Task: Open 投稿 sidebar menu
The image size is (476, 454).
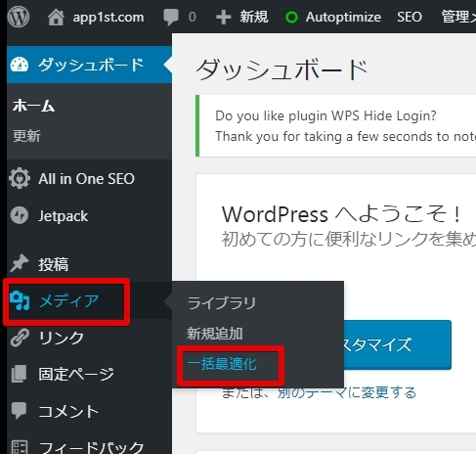Action: 54,264
